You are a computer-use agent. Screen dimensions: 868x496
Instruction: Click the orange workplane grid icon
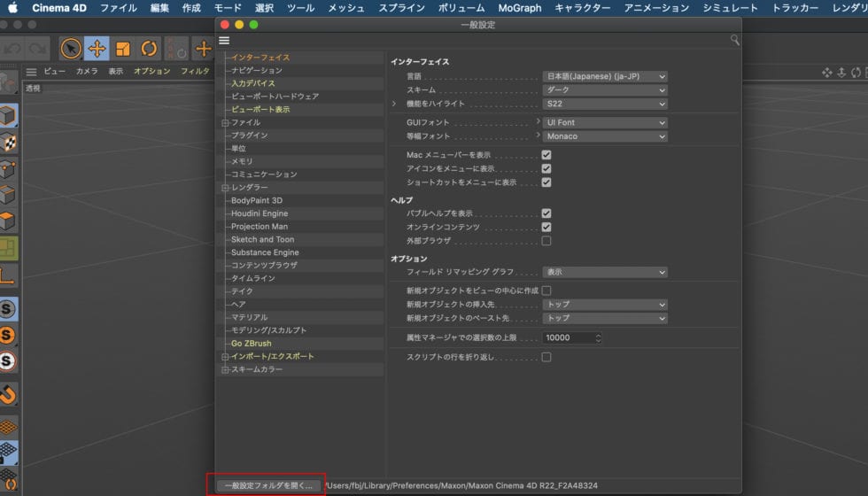[x=8, y=427]
